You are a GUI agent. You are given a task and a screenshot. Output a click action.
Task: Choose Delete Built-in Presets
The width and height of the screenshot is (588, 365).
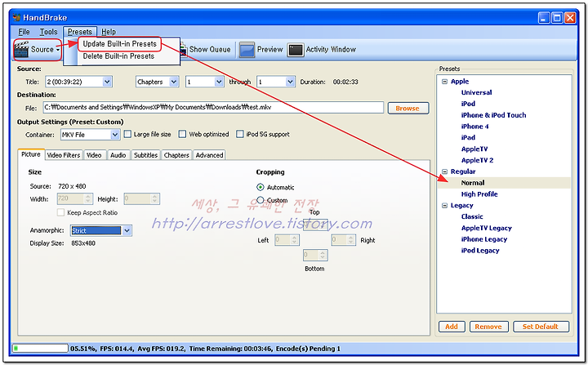118,56
